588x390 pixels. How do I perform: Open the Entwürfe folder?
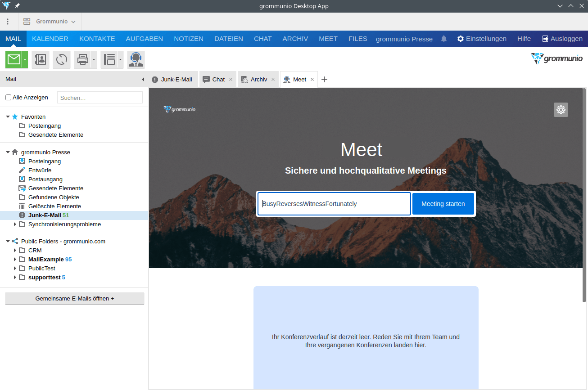pyautogui.click(x=40, y=170)
